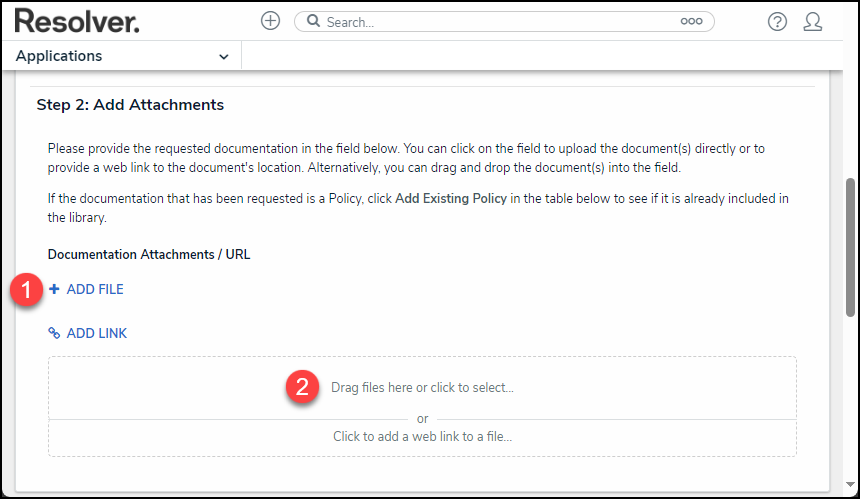Focus the Search text field
This screenshot has height=499, width=860.
coord(500,21)
